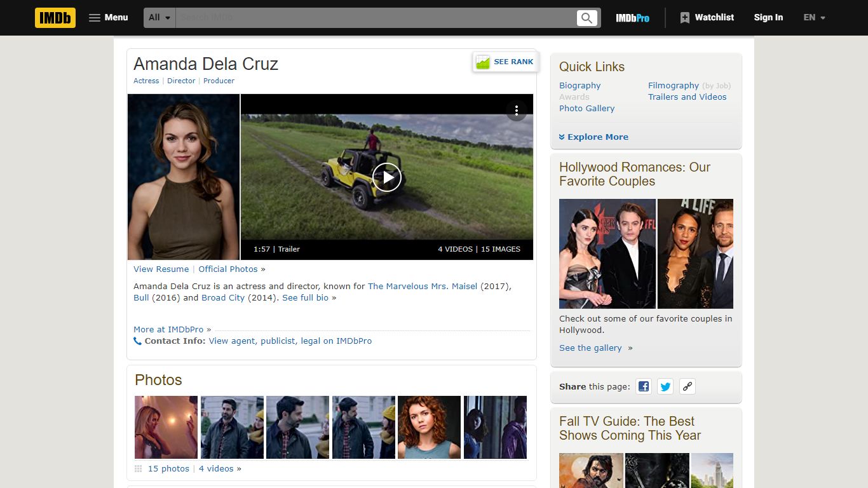Image resolution: width=868 pixels, height=488 pixels.
Task: Open Hollywood Romances: Our Favorite Couples heading
Action: pyautogui.click(x=635, y=174)
